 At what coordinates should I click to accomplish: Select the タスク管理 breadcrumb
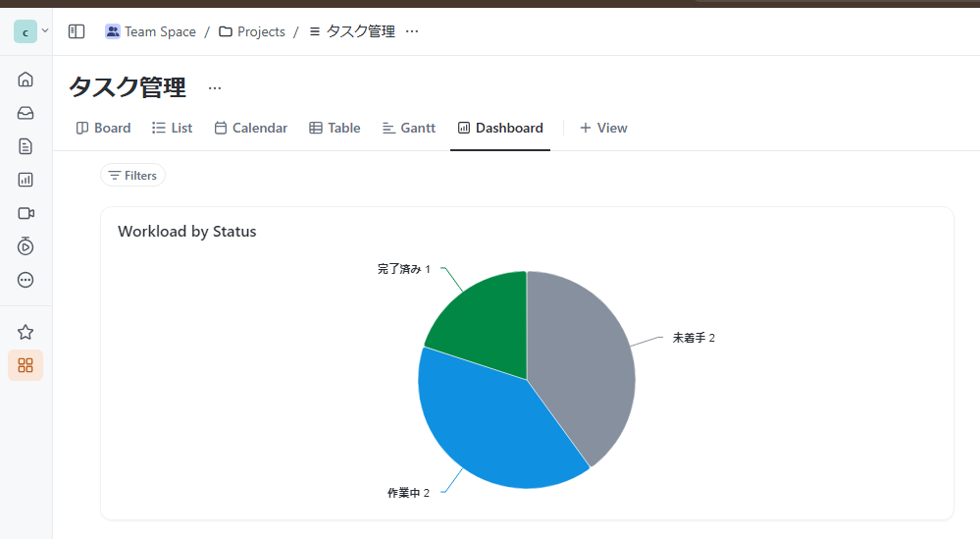pos(352,31)
